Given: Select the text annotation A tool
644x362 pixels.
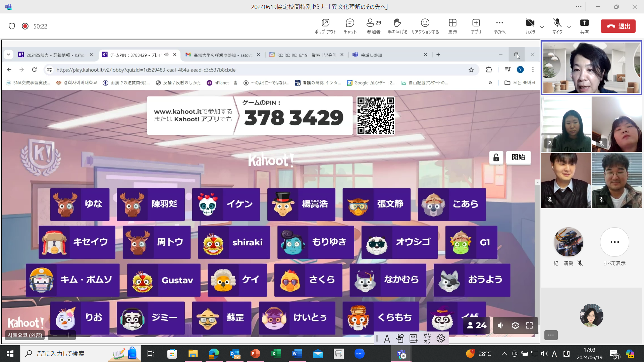Looking at the screenshot, I should (387, 338).
